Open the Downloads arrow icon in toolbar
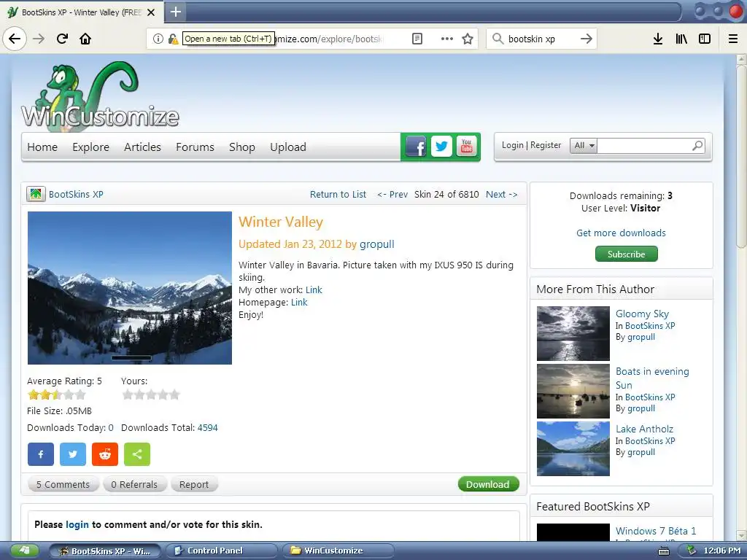 point(658,39)
